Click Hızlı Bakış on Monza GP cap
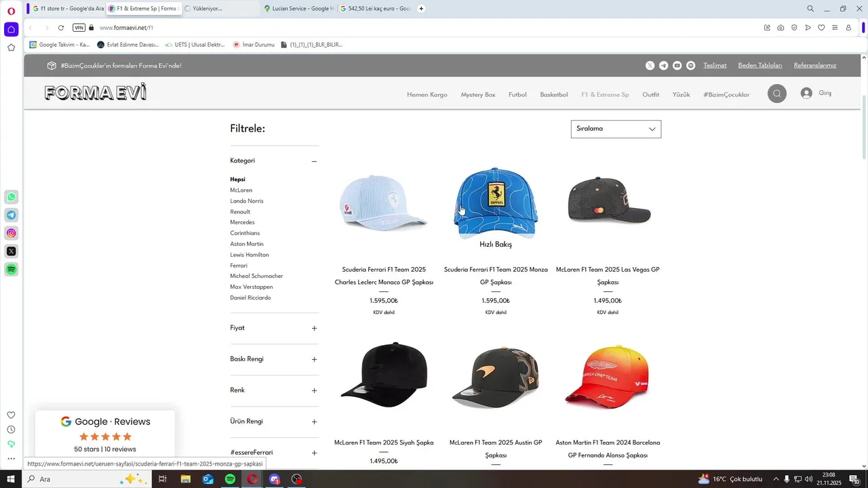868x488 pixels. click(496, 245)
